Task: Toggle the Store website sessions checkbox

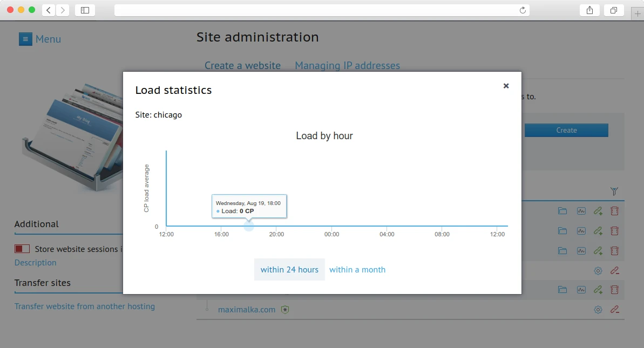Action: [22, 248]
